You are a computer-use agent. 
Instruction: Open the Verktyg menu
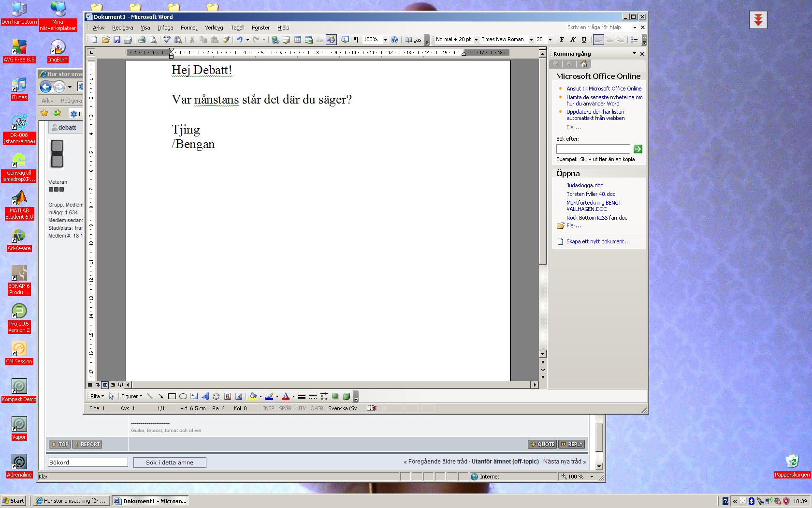[214, 28]
